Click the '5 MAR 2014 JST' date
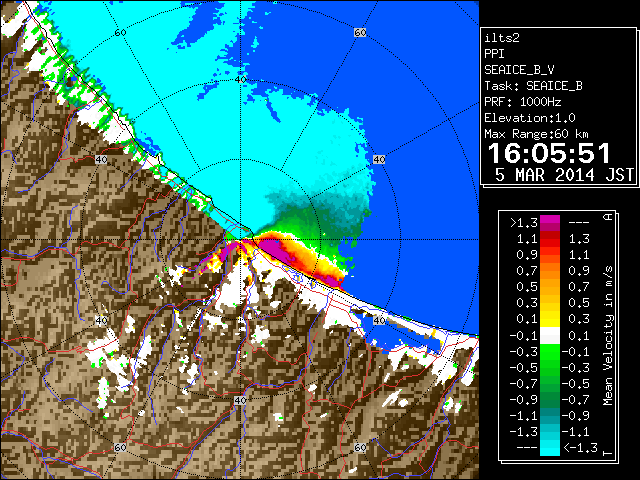Image resolution: width=640 pixels, height=480 pixels. (x=564, y=175)
